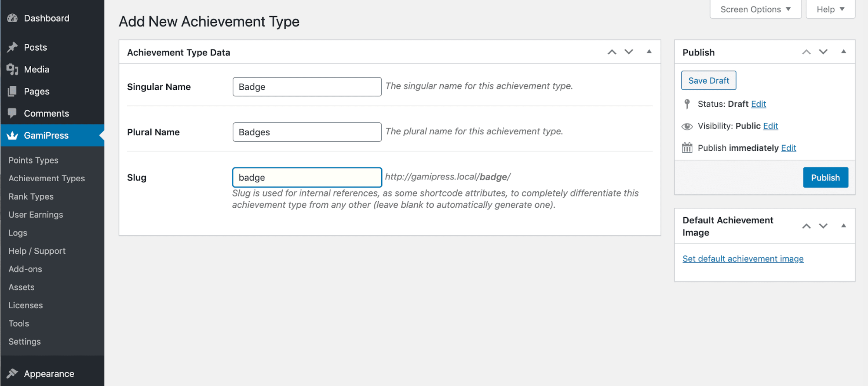
Task: Collapse the Publish panel
Action: [x=844, y=52]
